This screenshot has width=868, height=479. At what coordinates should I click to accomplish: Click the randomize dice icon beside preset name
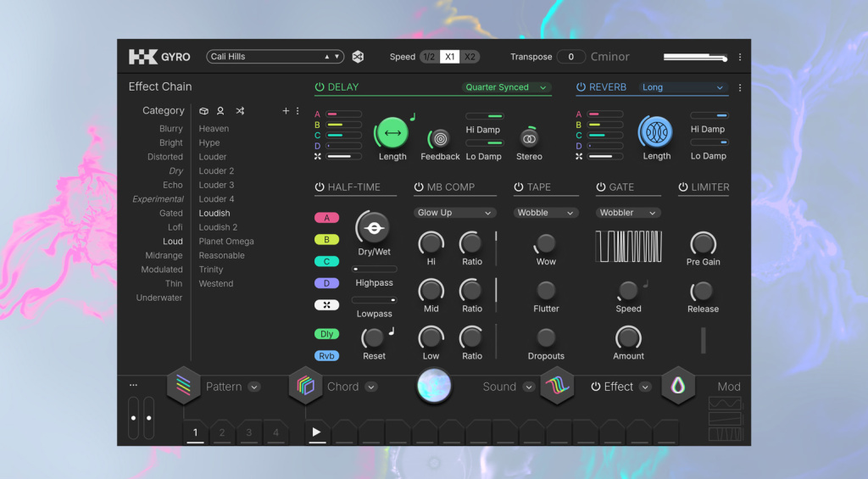[358, 57]
